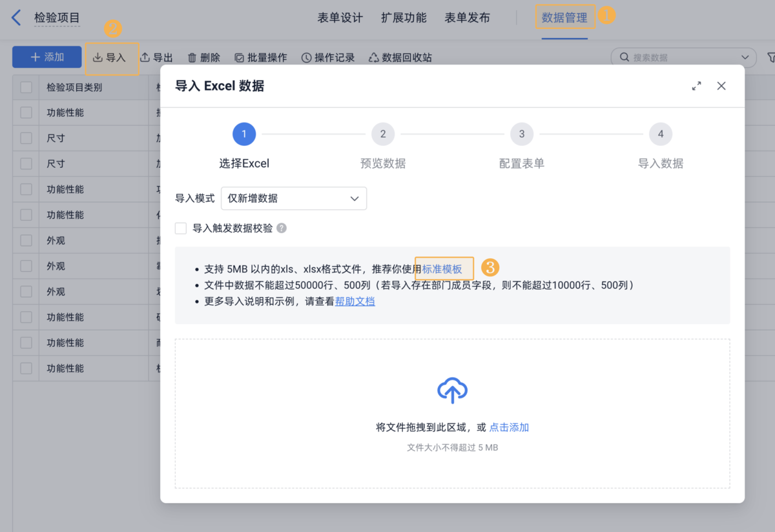
Task: Close the 导入 Excel 数据 dialog
Action: coord(721,86)
